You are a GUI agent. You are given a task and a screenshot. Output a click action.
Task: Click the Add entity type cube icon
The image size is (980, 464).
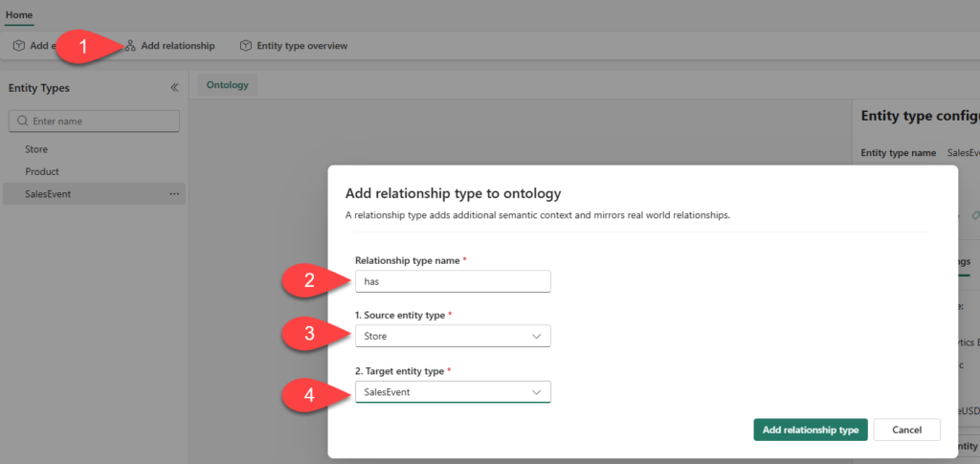18,46
